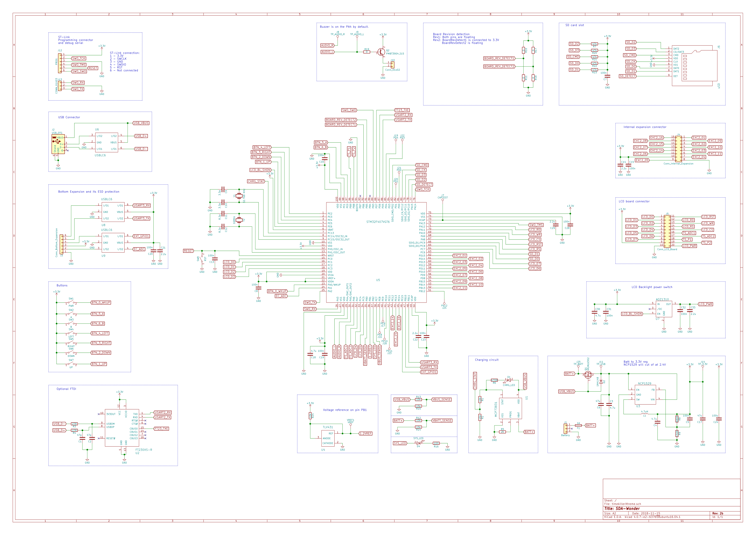Select the AOZ1310 power switch IC U7
The width and height of the screenshot is (756, 535).
click(664, 309)
